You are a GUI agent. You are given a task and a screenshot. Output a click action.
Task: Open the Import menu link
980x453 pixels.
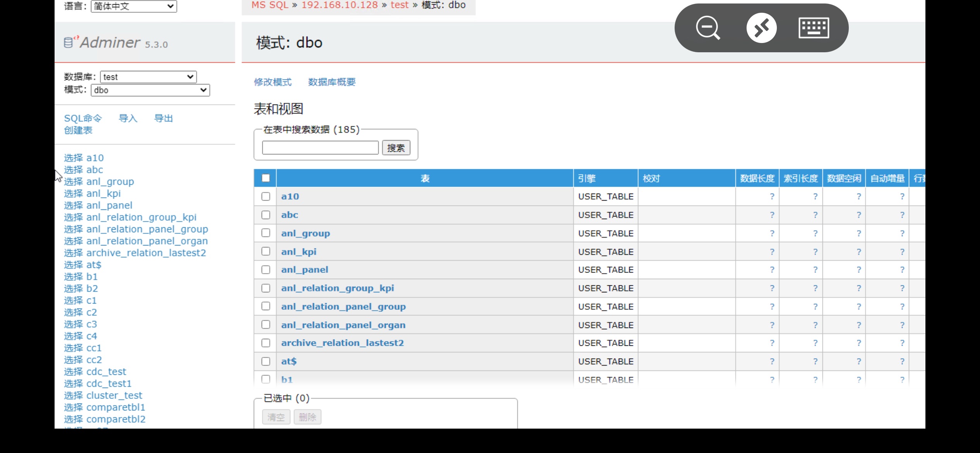128,118
